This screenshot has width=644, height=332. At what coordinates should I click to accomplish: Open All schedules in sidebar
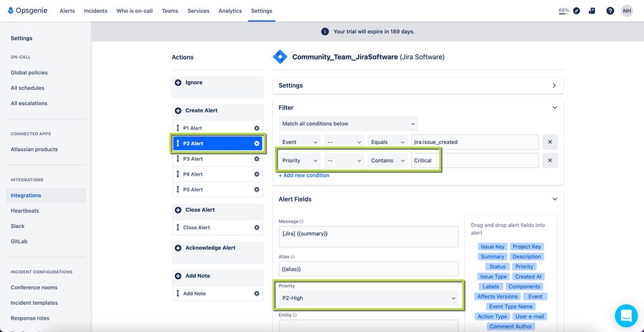28,88
